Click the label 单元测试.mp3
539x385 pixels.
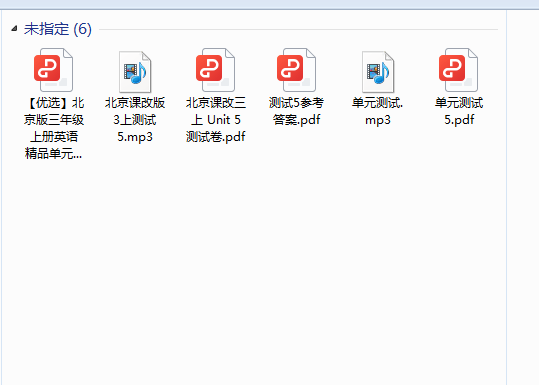(377, 111)
